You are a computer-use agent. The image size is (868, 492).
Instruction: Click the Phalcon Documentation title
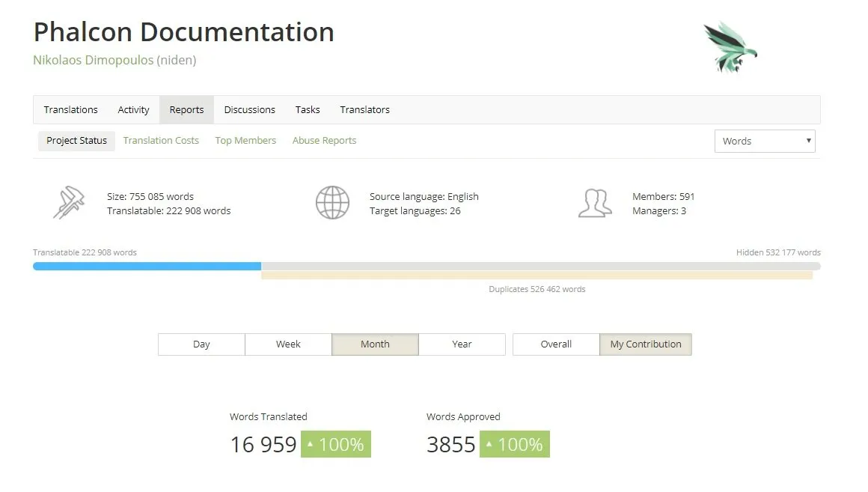pyautogui.click(x=184, y=32)
